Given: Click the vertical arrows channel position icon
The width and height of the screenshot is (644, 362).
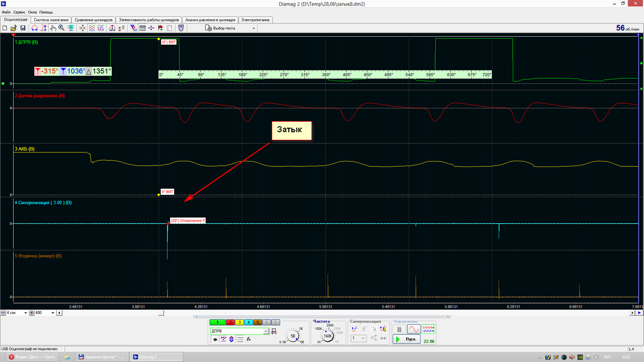Looking at the screenshot, I should click(x=231, y=339).
